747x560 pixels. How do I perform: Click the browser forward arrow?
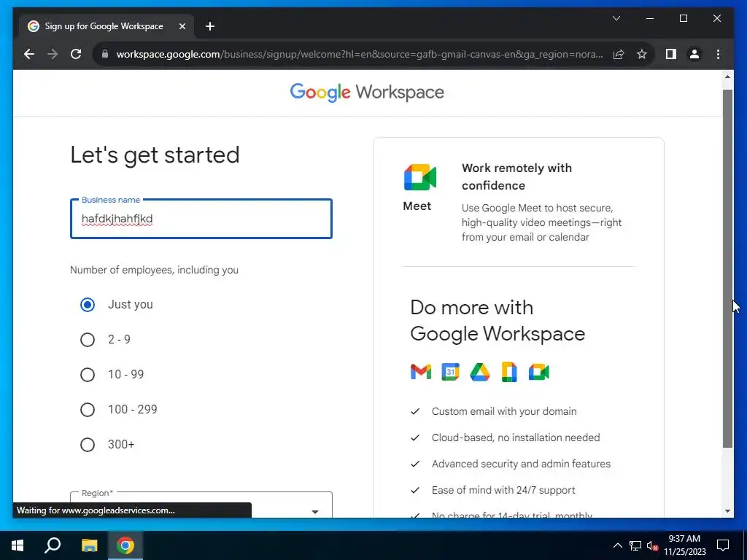(53, 54)
